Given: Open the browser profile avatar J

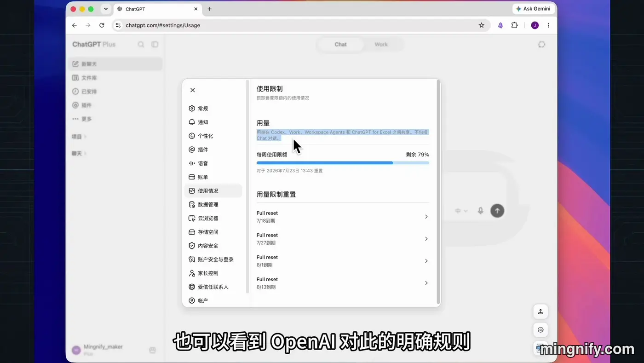Looking at the screenshot, I should point(535,25).
